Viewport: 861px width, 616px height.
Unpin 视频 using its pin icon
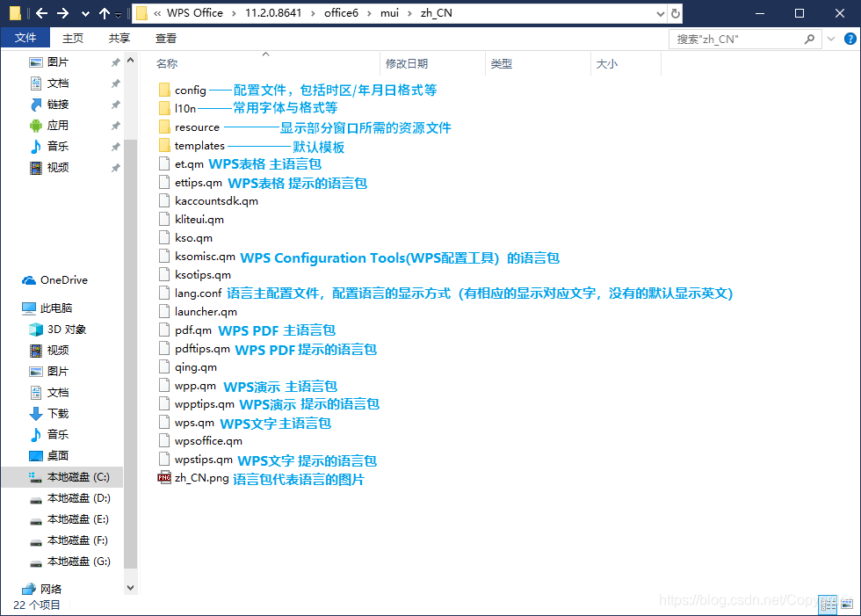tap(115, 168)
